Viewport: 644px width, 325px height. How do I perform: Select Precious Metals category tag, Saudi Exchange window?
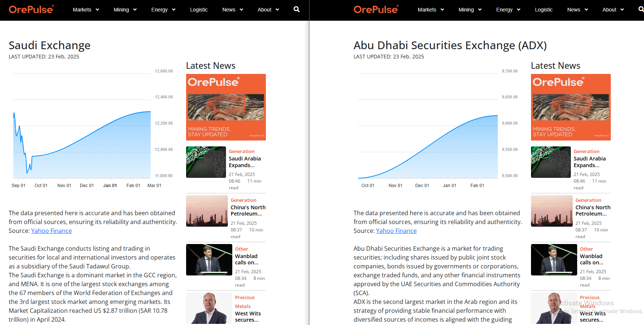pyautogui.click(x=245, y=302)
